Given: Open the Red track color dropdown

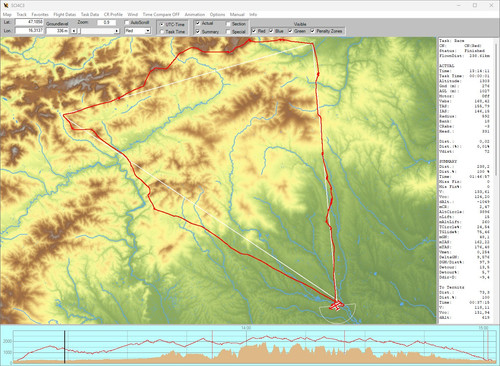Looking at the screenshot, I should (x=137, y=31).
